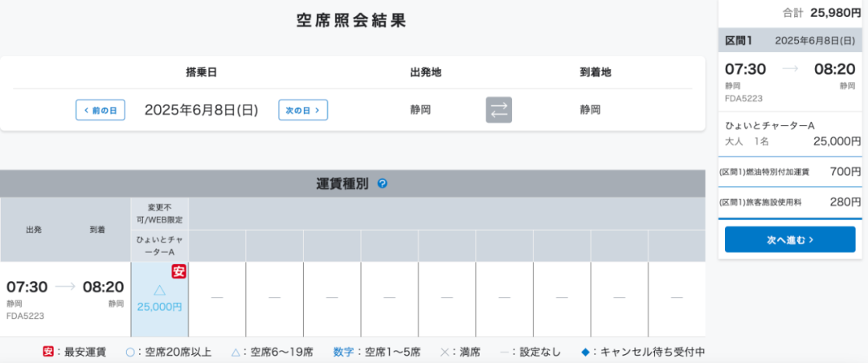Click the 運賃種別 header label

[342, 184]
